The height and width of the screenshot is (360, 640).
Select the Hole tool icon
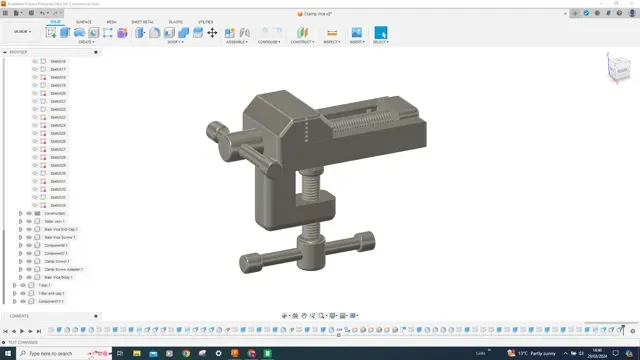[x=93, y=33]
